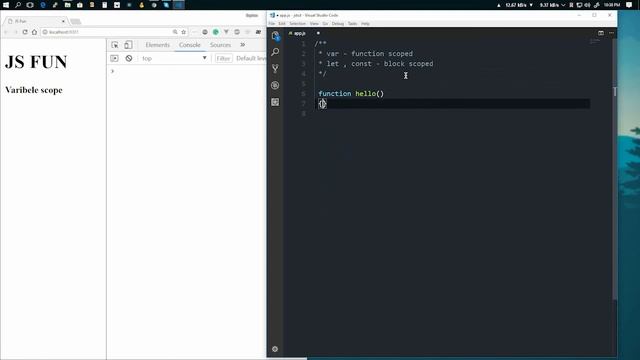Switch to the Sources tab in DevTools
Screen dimensions: 640x360
220,45
